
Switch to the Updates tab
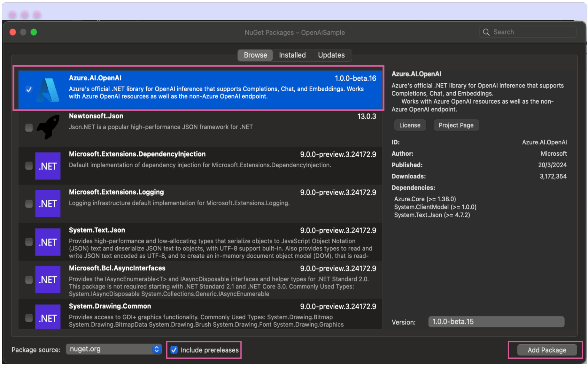(x=331, y=55)
